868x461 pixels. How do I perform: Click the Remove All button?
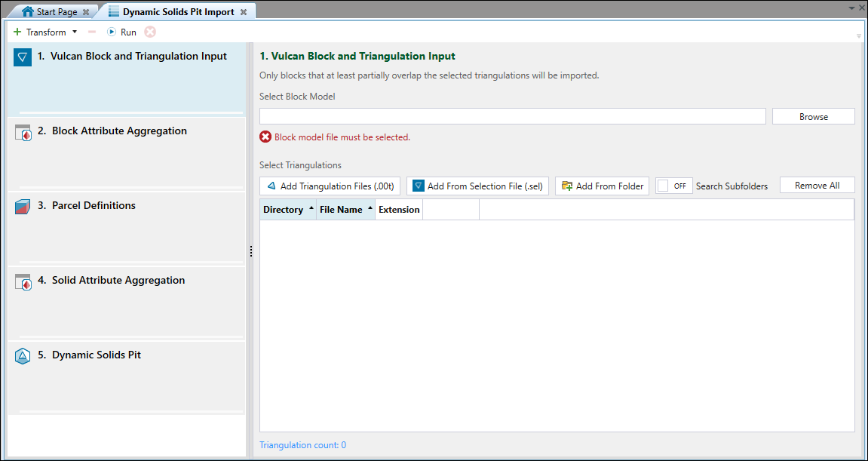pos(817,186)
